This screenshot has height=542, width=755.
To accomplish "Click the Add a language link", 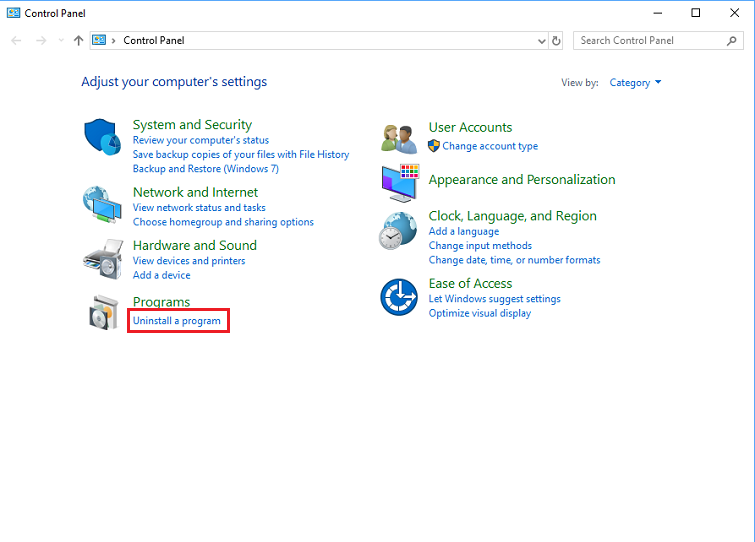I will (464, 232).
